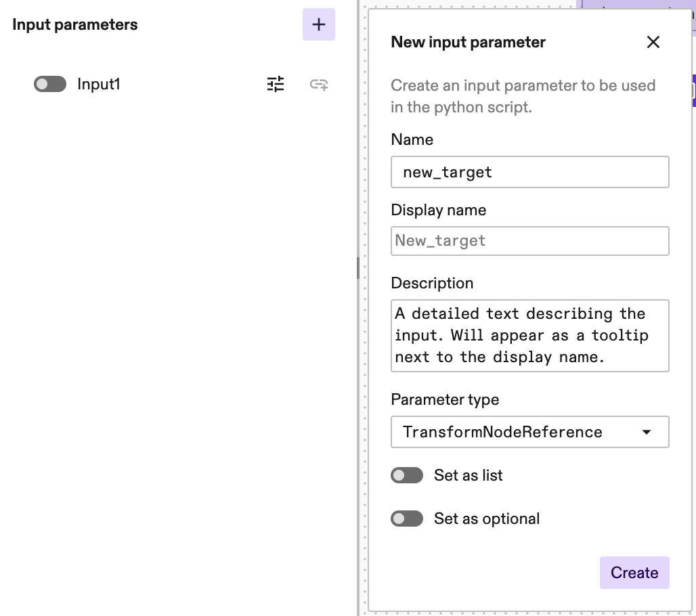
Task: Close the New input parameter dialog
Action: (653, 42)
